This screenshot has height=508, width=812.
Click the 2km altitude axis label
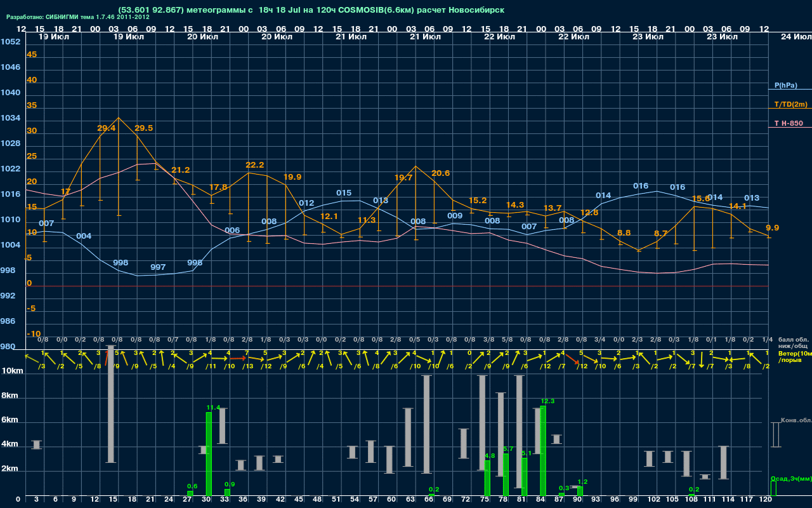9,470
